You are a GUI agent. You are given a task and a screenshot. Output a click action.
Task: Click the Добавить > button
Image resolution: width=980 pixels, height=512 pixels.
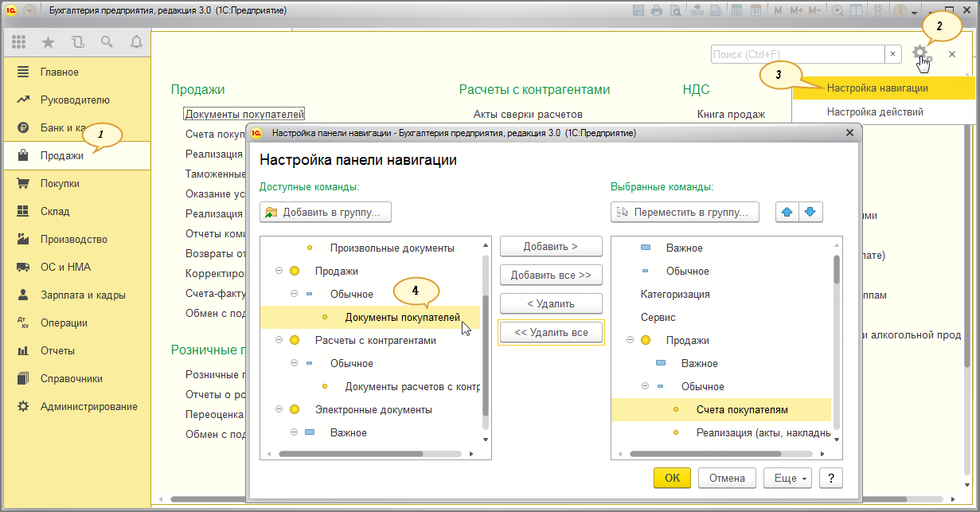pyautogui.click(x=550, y=246)
